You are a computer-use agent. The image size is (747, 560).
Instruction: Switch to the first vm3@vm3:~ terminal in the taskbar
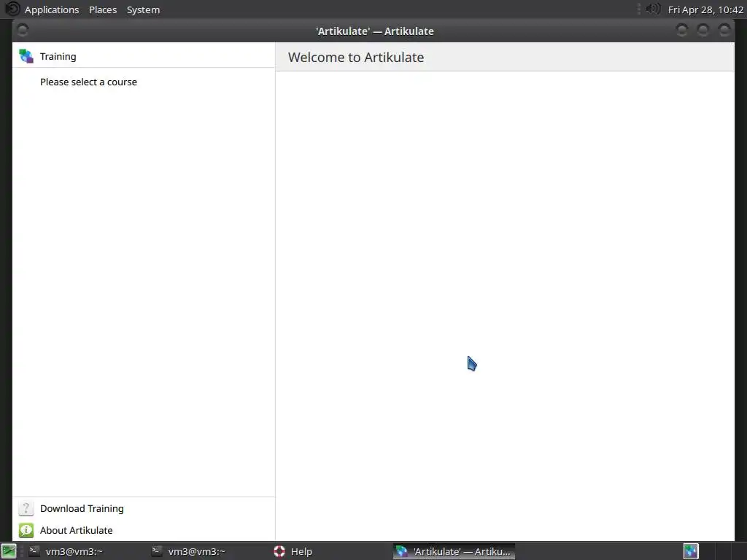66,551
